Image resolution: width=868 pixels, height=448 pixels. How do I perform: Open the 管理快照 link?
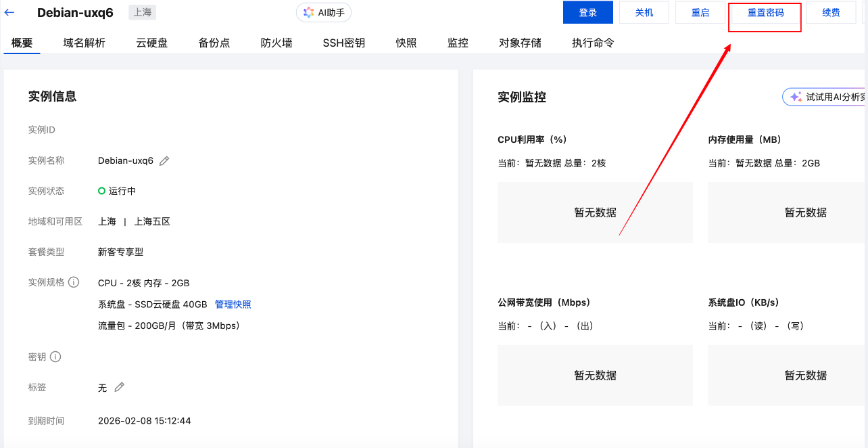point(233,305)
